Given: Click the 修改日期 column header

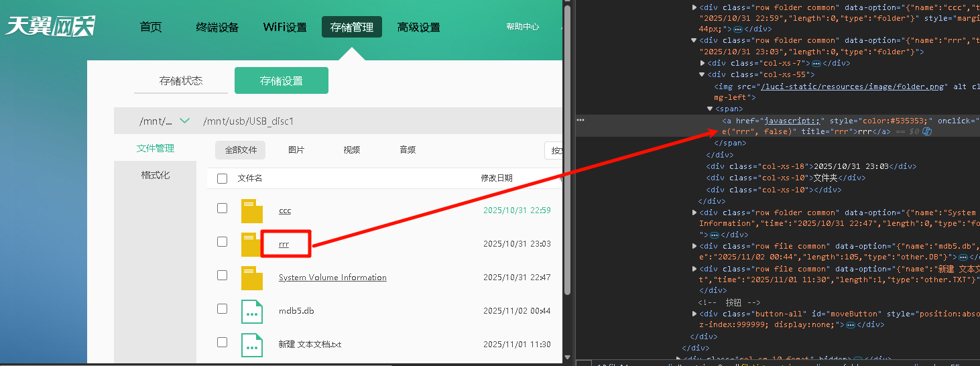Looking at the screenshot, I should [x=497, y=178].
